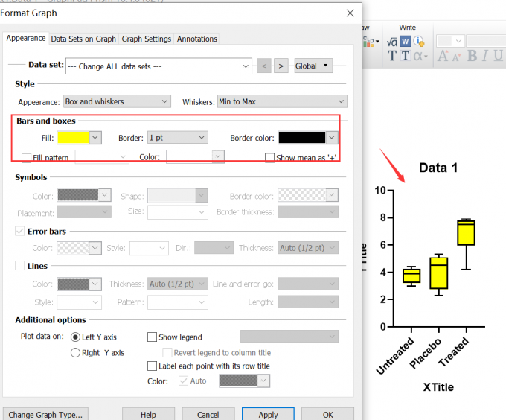Click the info annotation icon with plus
This screenshot has height=420, width=506.
click(x=419, y=41)
